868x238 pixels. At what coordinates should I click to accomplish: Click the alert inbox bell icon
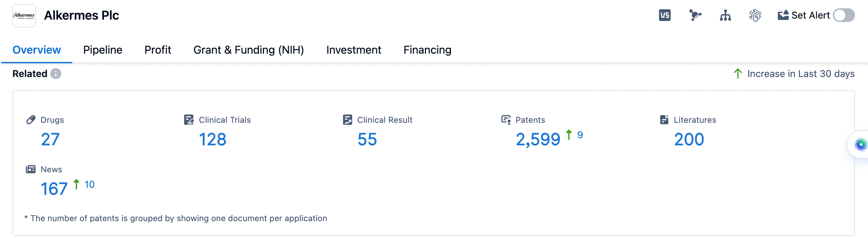[783, 15]
